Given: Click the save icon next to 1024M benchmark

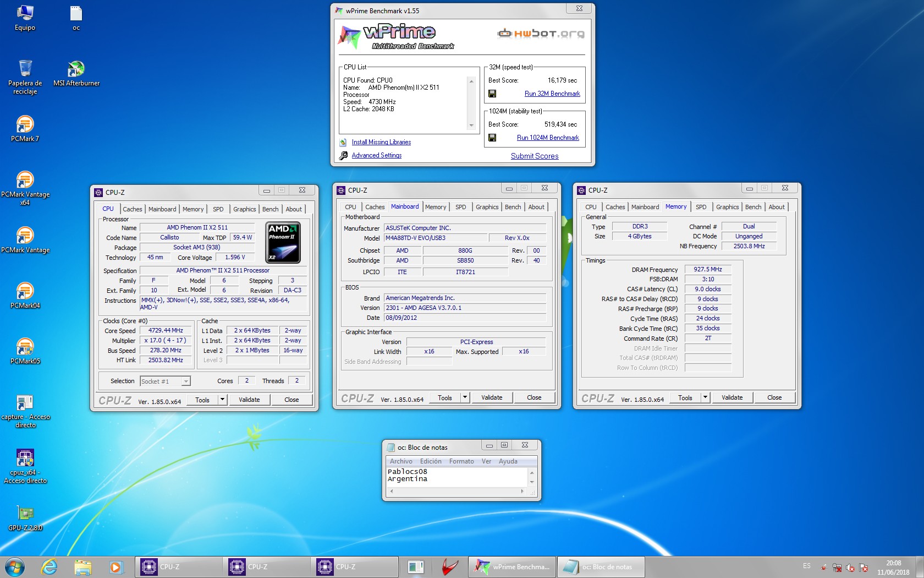Looking at the screenshot, I should tap(492, 138).
